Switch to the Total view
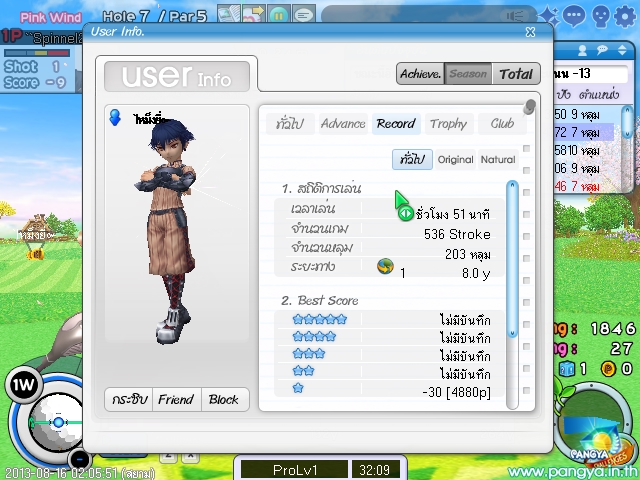The width and height of the screenshot is (640, 480). tap(516, 74)
